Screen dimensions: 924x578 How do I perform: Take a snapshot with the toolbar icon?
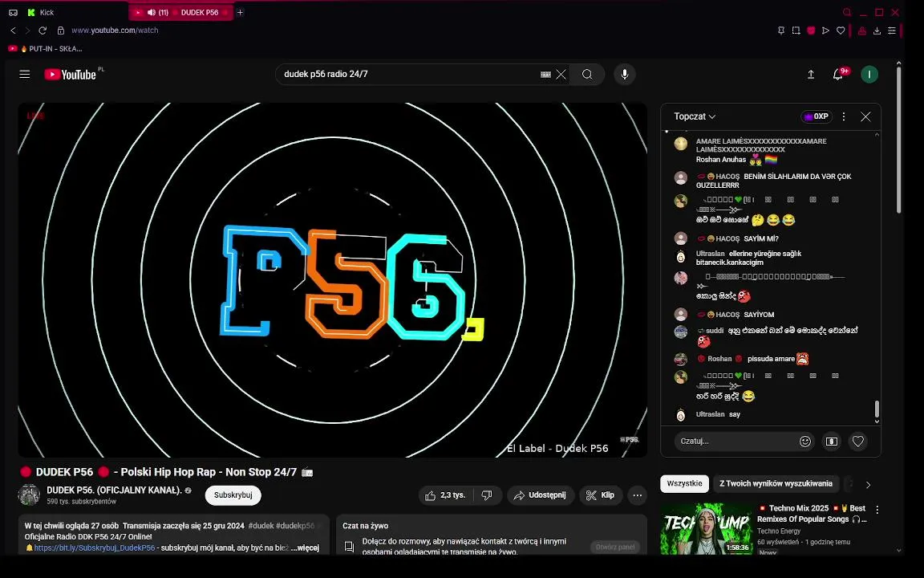(x=796, y=31)
